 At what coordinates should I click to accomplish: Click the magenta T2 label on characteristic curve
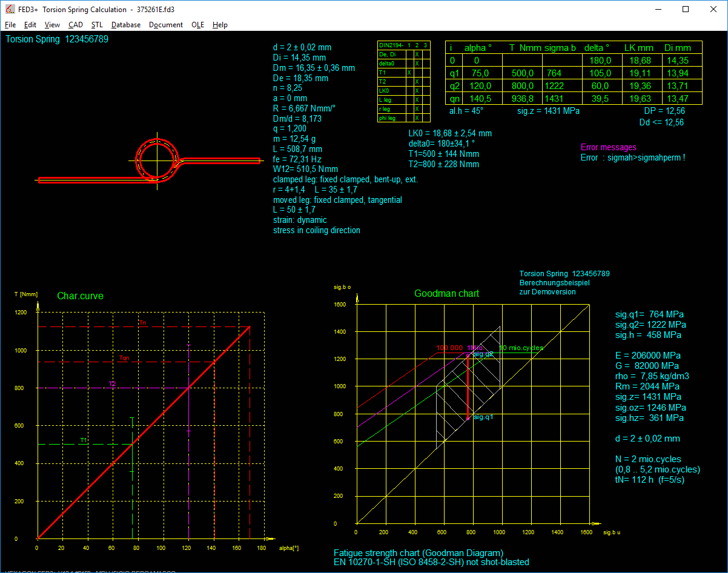(x=112, y=384)
